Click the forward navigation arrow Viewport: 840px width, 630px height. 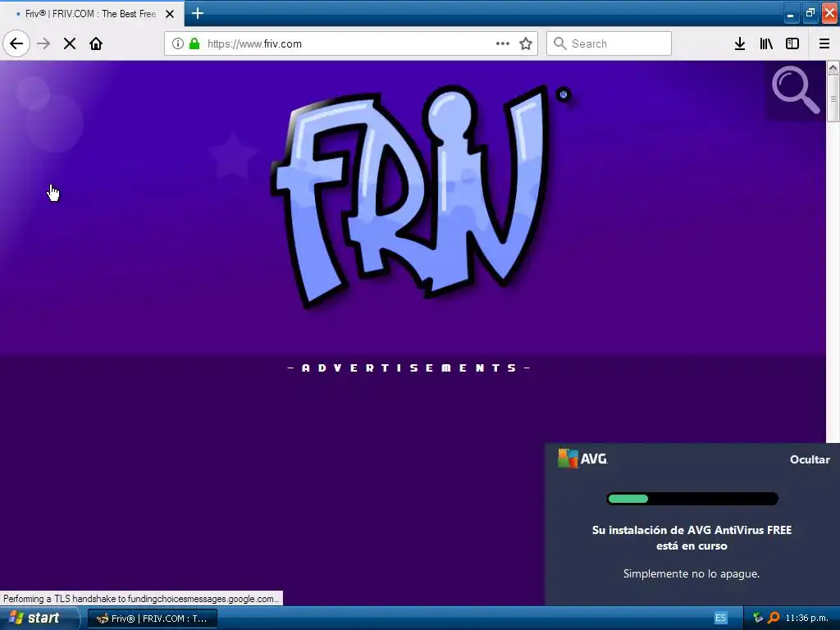click(43, 43)
